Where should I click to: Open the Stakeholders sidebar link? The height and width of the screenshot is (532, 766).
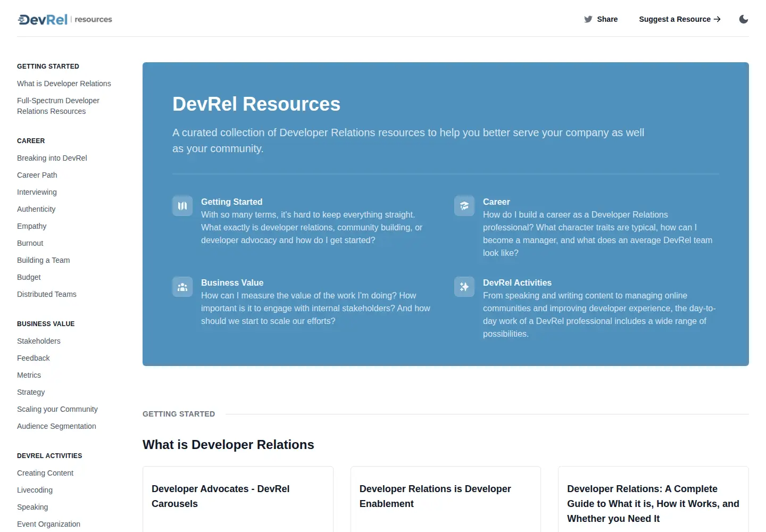point(39,341)
